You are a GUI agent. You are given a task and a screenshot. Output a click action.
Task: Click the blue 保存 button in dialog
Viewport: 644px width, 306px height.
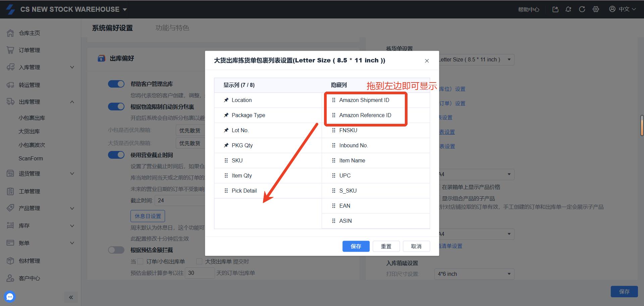(x=356, y=246)
